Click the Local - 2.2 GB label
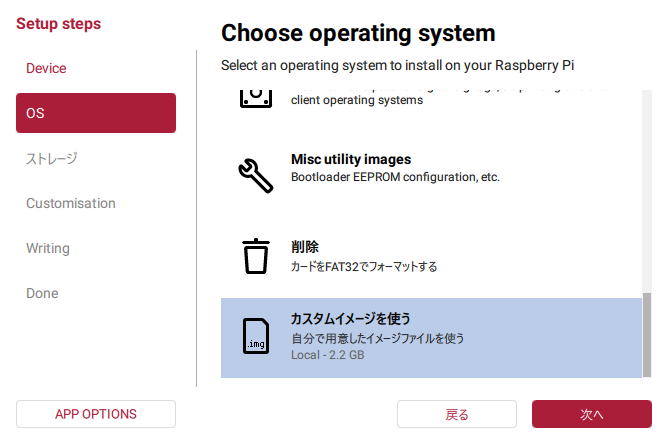 point(328,355)
